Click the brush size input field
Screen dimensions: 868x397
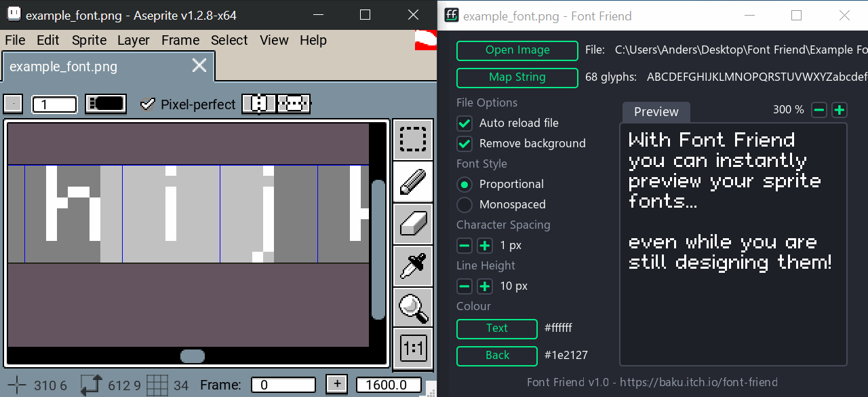pos(55,105)
